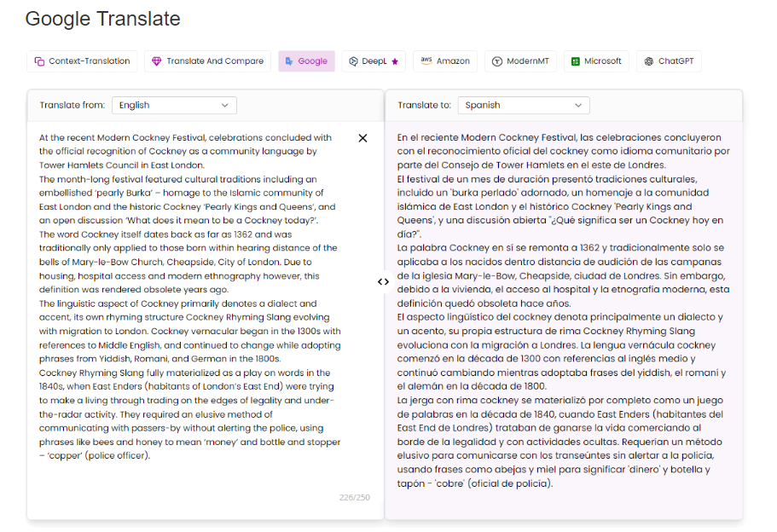Viewport: 777px width, 532px height.
Task: Switch to the ChatGPT tab
Action: pyautogui.click(x=669, y=61)
